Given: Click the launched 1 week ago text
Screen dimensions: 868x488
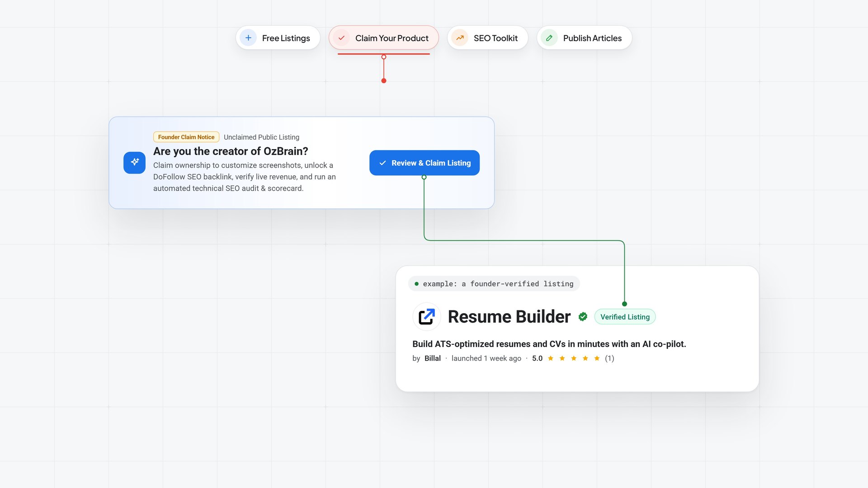Looking at the screenshot, I should tap(486, 358).
